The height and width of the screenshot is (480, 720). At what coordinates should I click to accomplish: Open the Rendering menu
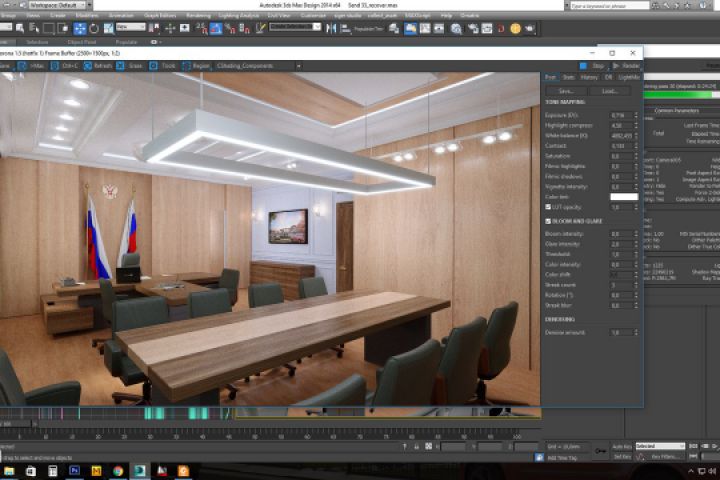tap(198, 16)
